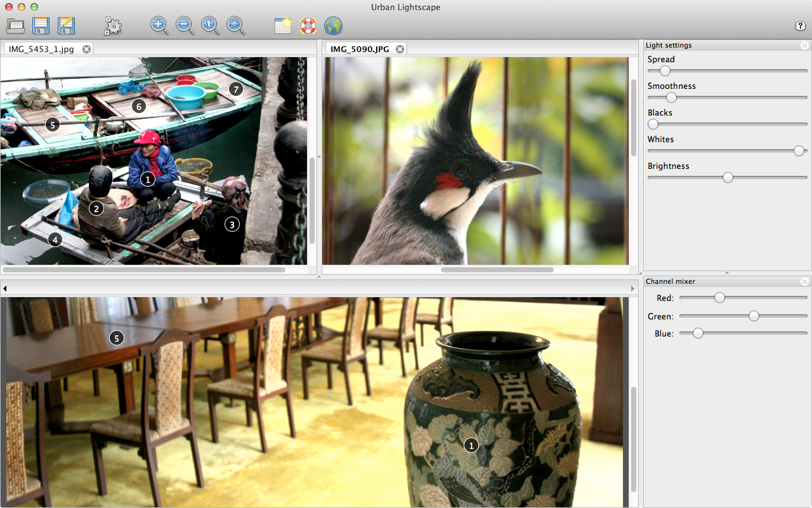Click the Open file folder icon
The width and height of the screenshot is (812, 508).
tap(15, 26)
